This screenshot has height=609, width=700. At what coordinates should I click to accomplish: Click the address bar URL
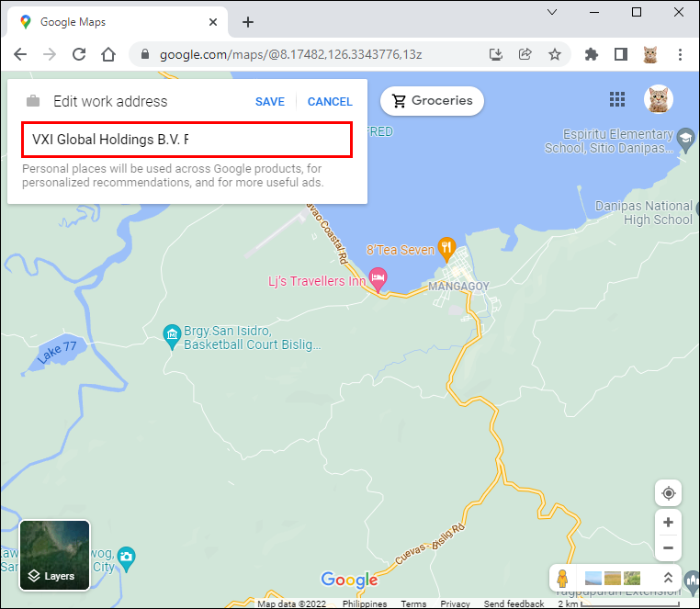pos(290,54)
